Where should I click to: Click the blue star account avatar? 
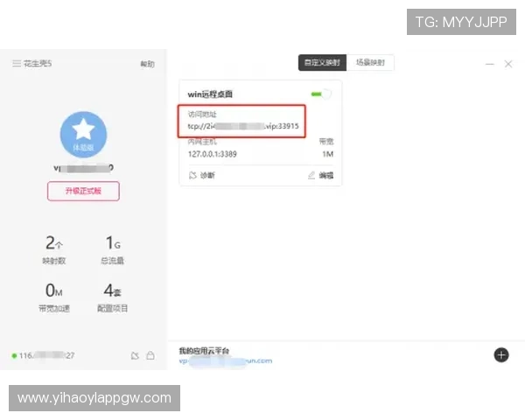(83, 135)
